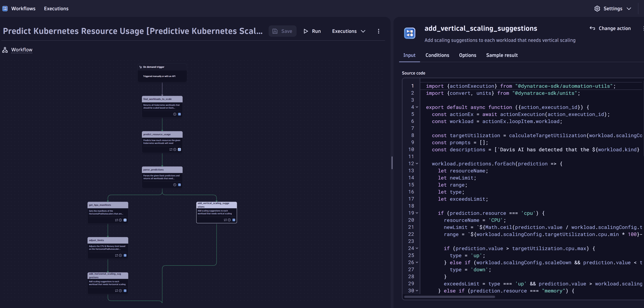Collapse code fold arrow at line 12
Image resolution: width=644 pixels, height=308 pixels.
click(x=417, y=163)
